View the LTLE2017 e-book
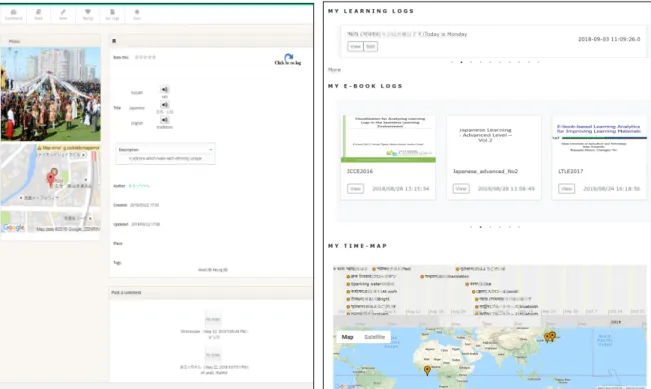The width and height of the screenshot is (651, 389). [566, 189]
